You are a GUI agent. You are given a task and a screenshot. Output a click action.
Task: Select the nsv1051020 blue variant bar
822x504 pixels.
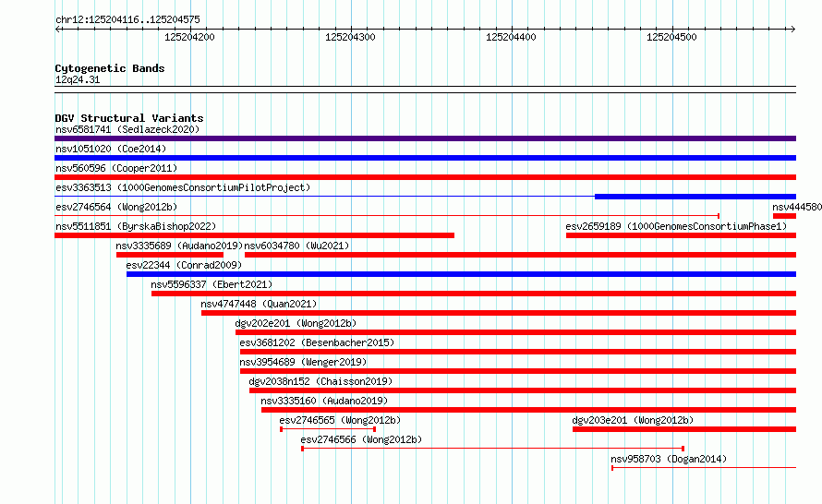[425, 158]
